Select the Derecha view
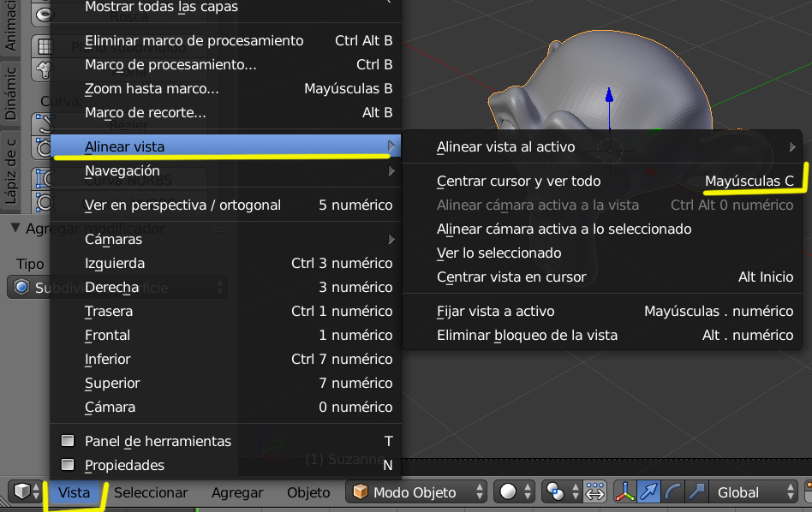Screen dimensions: 812x512 click(226, 287)
